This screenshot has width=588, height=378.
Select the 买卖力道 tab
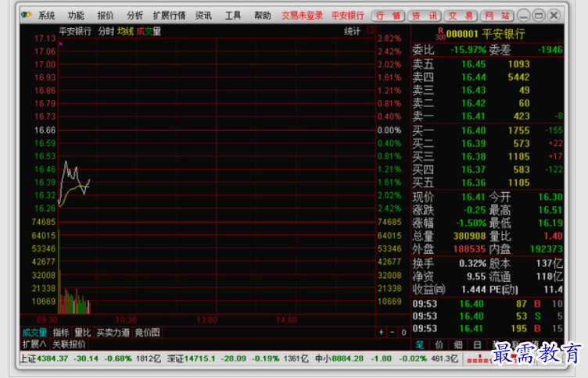point(113,332)
